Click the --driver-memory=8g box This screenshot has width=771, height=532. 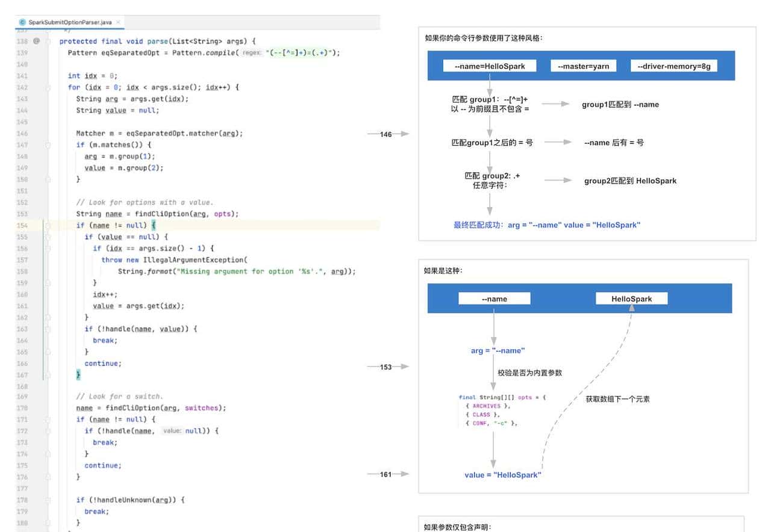click(674, 66)
